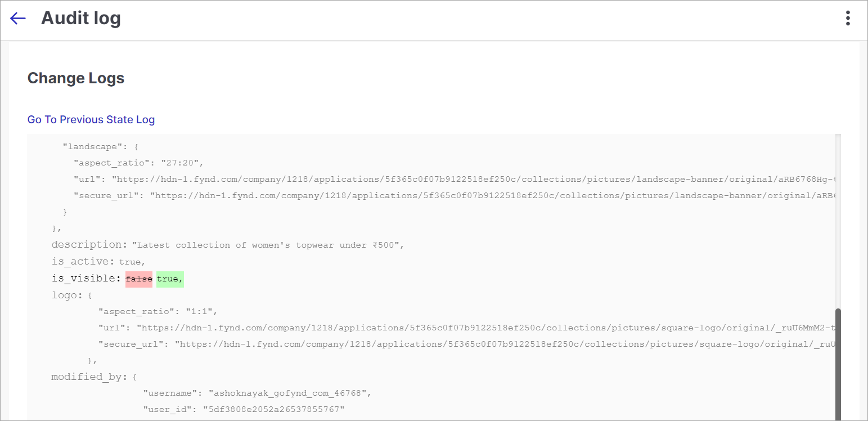Click the modified_by object key
The image size is (868, 421).
[x=90, y=377]
